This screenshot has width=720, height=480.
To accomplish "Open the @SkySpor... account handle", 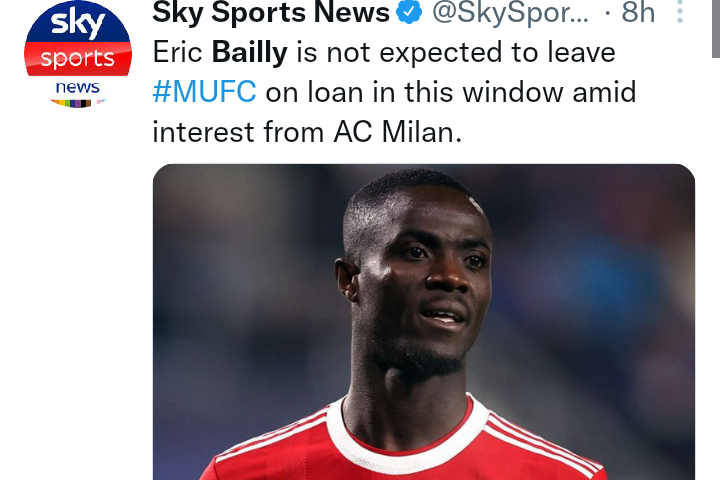I will pos(510,12).
